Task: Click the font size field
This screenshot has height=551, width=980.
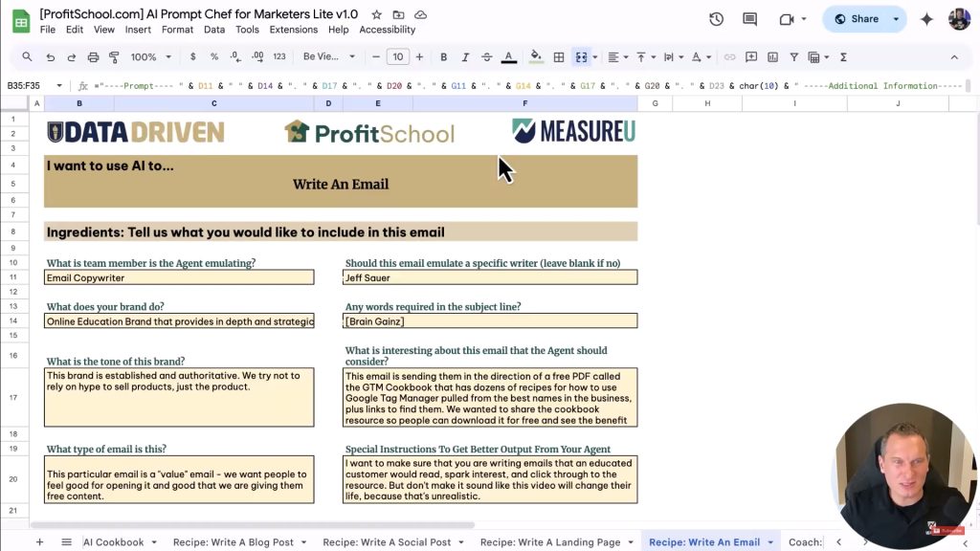Action: (x=397, y=56)
